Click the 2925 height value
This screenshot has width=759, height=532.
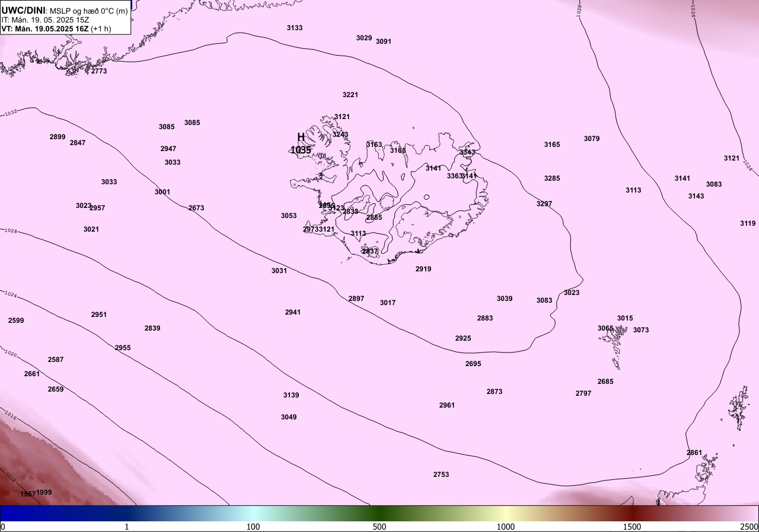tap(463, 338)
